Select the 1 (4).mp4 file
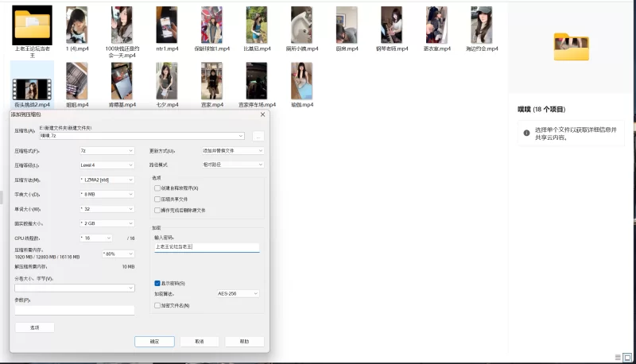636x364 pixels. (76, 25)
